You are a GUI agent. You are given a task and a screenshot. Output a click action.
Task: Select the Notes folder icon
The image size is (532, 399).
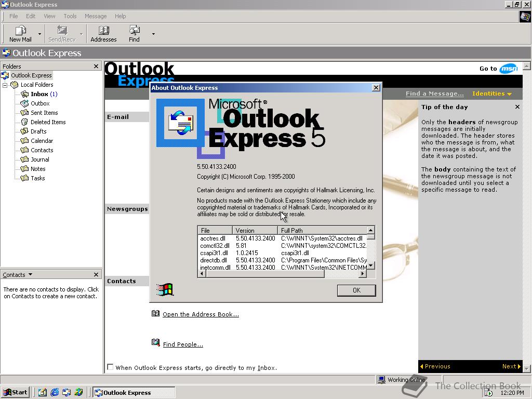[24, 169]
